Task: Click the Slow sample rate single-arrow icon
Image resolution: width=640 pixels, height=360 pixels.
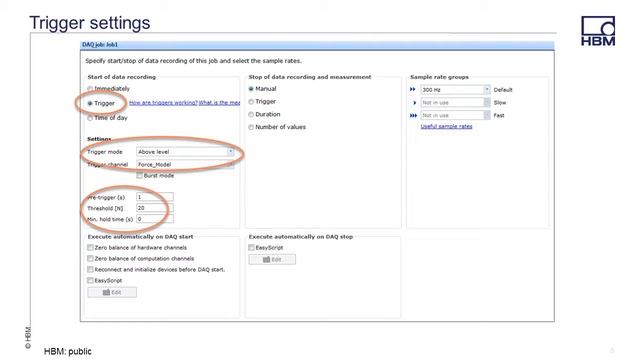Action: [x=414, y=103]
